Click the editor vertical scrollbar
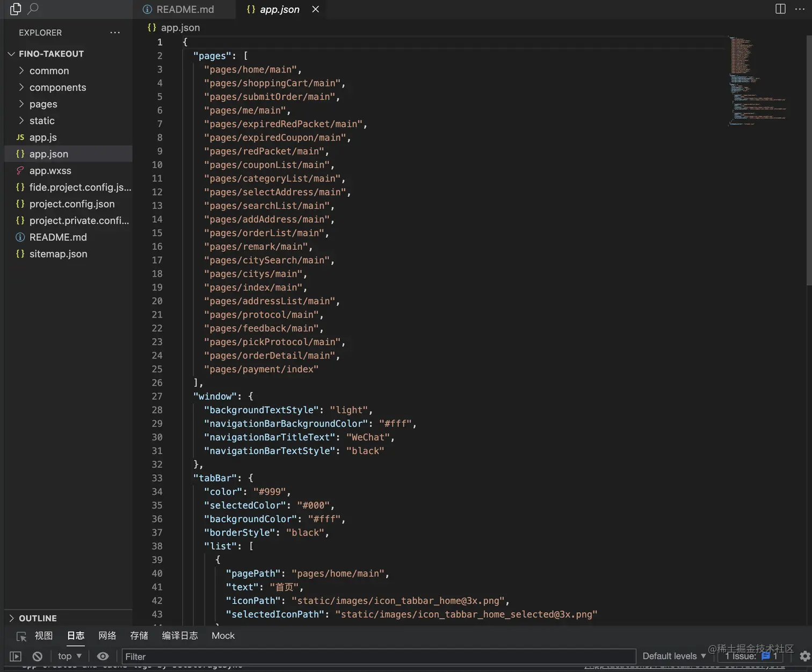 point(809,160)
